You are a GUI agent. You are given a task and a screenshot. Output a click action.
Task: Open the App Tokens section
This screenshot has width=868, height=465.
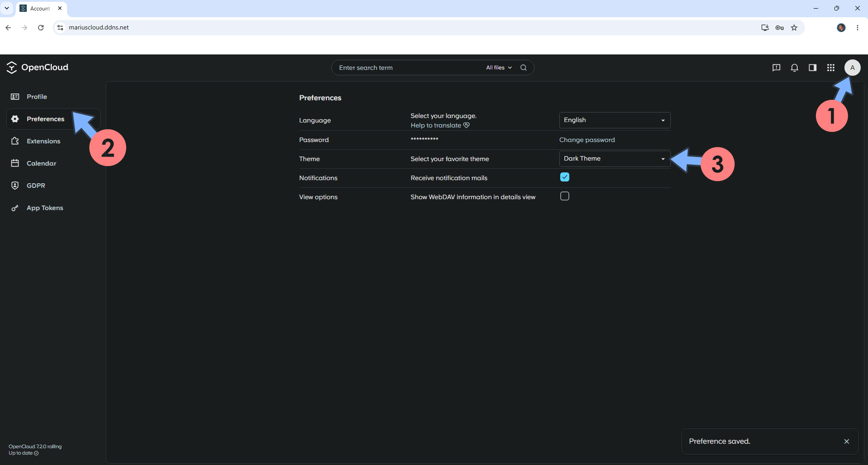click(x=53, y=208)
